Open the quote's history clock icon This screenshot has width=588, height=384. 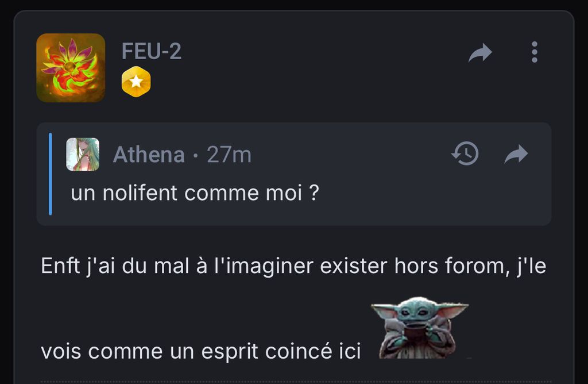465,153
